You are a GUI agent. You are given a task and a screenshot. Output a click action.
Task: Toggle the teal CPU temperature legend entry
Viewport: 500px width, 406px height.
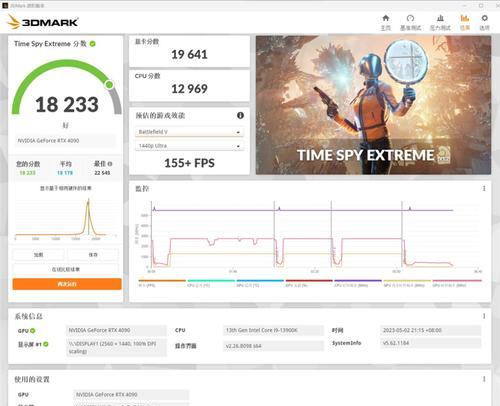(x=211, y=283)
